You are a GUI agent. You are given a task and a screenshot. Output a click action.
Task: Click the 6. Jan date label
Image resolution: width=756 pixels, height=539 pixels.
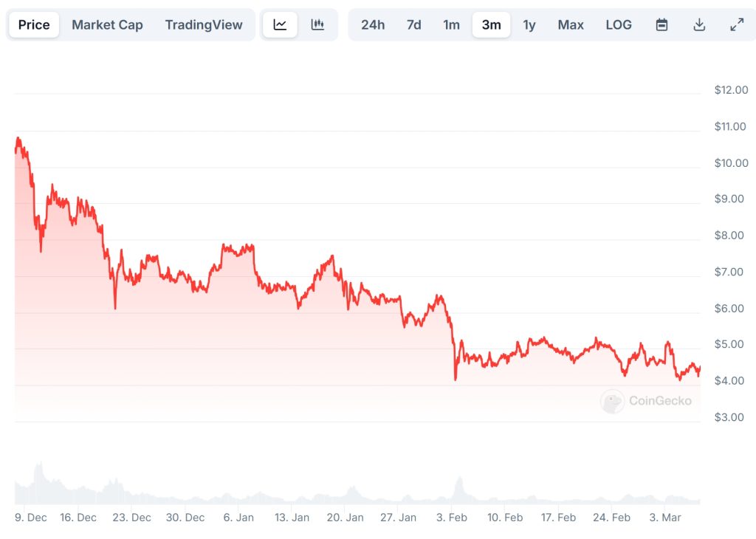[238, 518]
